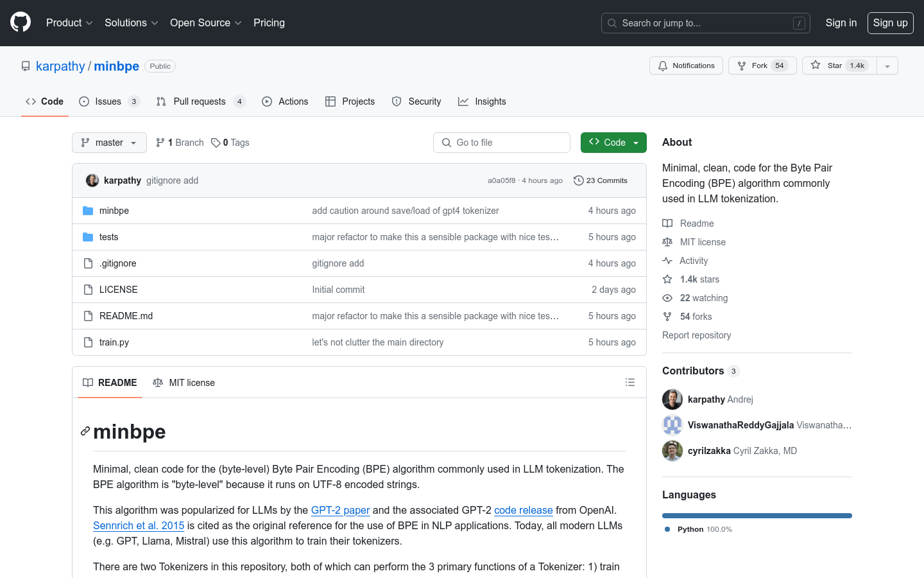Screen dimensions: 924x578
Task: Follow the GPT-2 paper link
Action: coord(340,510)
